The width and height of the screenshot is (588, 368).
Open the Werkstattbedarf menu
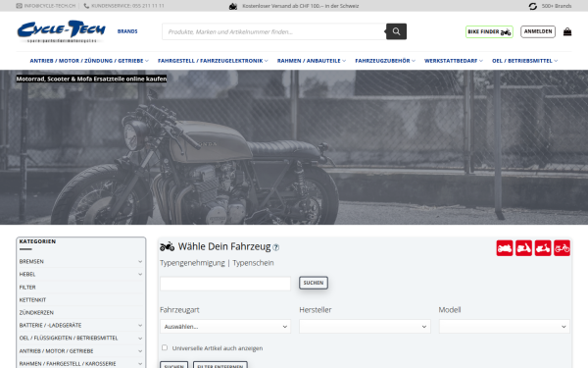coord(454,61)
